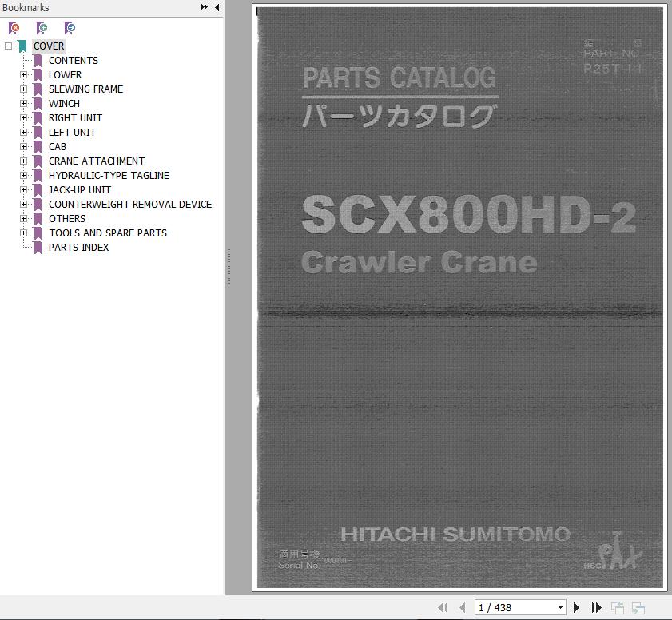
Task: Expand the OTHERS bookmark
Action: [23, 218]
